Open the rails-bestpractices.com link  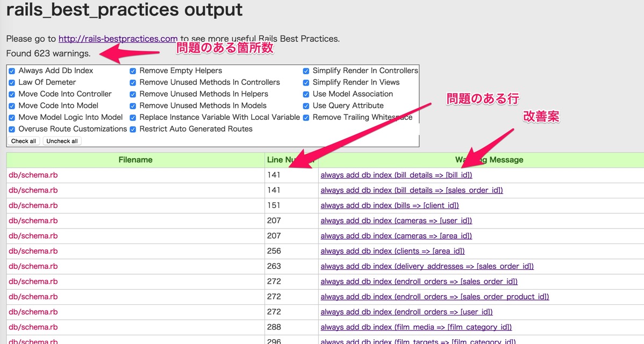coord(118,39)
